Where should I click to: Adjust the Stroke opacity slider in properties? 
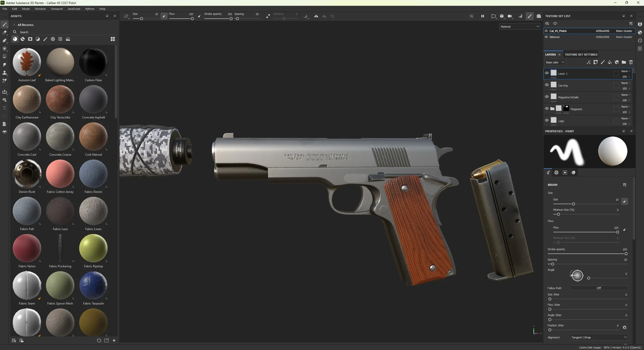point(626,254)
